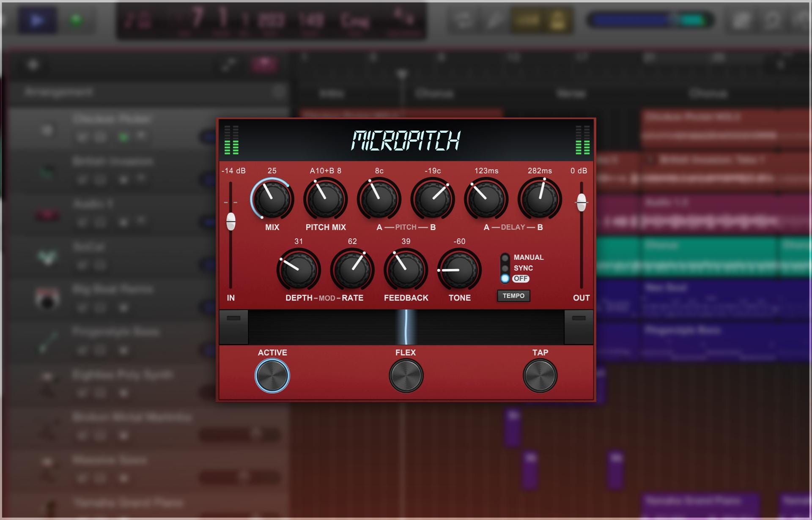The height and width of the screenshot is (520, 812).
Task: Click the Depth value 31
Action: pyautogui.click(x=299, y=241)
